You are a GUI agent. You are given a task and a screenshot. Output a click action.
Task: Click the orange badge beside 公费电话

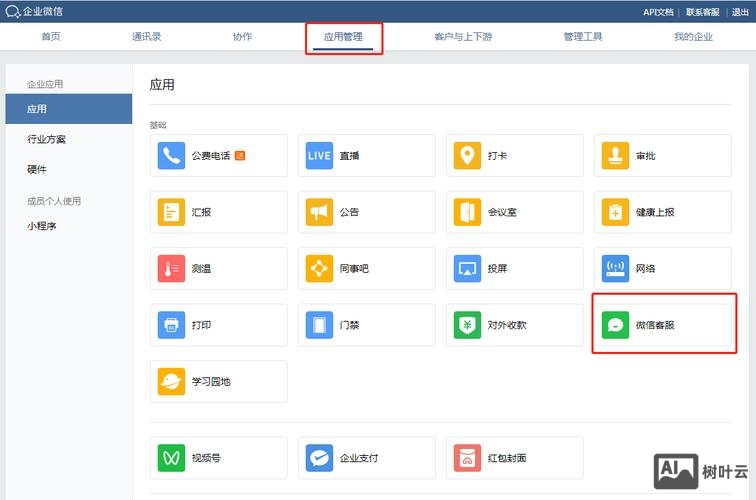(x=240, y=155)
